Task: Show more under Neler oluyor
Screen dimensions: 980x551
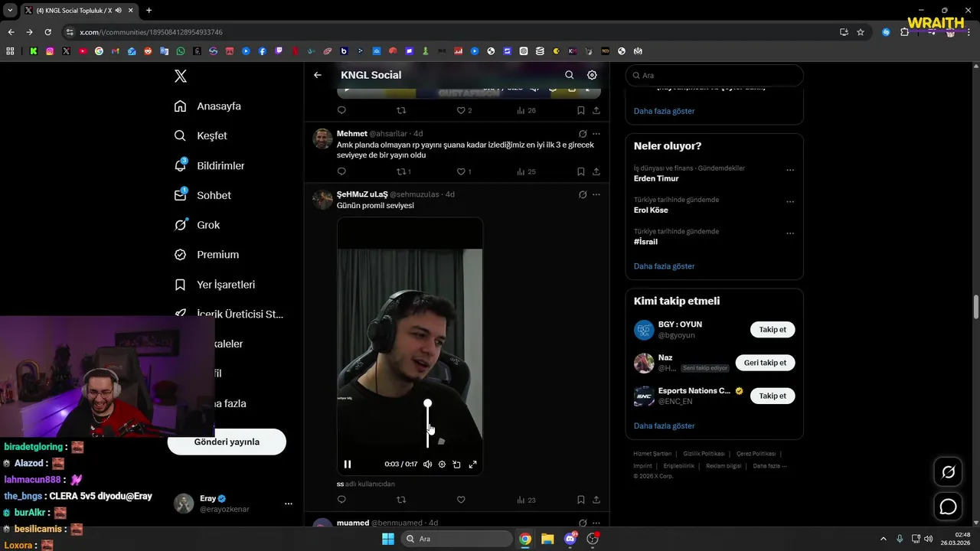Action: (664, 266)
